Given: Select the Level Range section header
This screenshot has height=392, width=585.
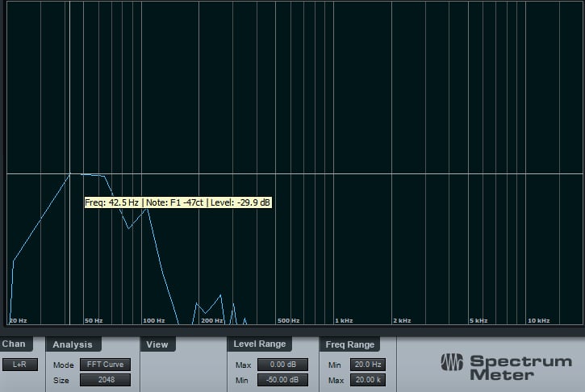Looking at the screenshot, I should [260, 344].
